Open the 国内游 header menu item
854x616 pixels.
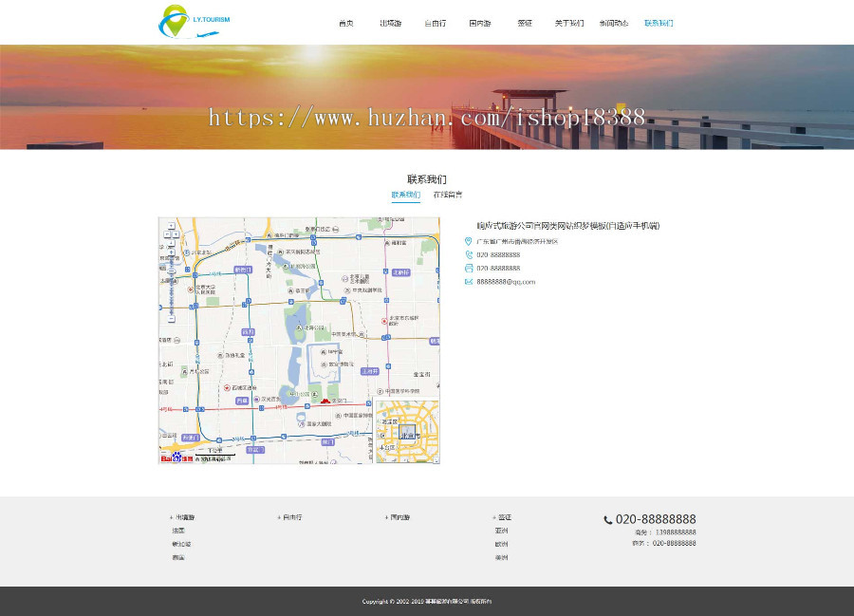pyautogui.click(x=480, y=24)
